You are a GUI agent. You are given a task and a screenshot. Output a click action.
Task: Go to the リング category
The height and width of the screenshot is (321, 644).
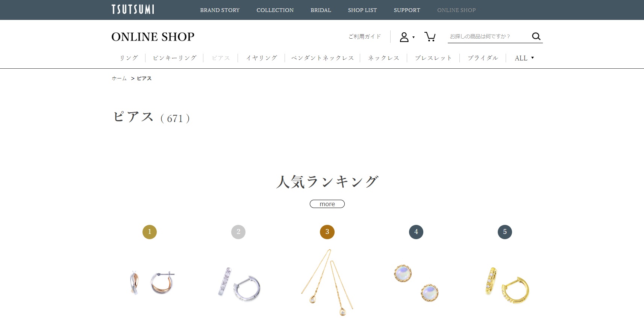pyautogui.click(x=129, y=58)
